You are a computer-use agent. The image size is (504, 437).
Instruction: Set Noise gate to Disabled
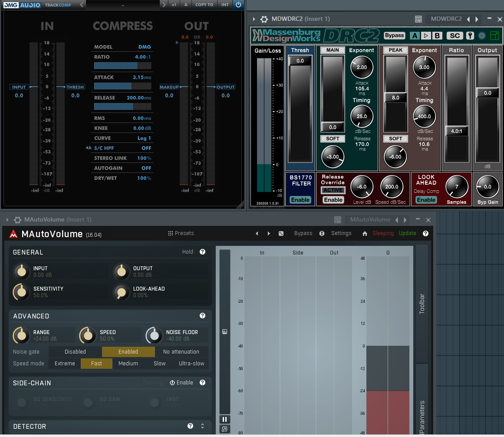(75, 352)
